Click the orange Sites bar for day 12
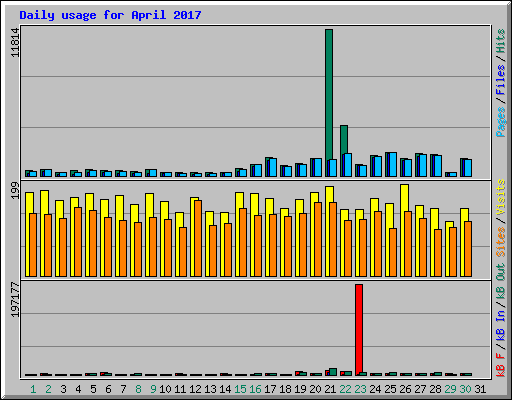Viewport: 512px width, 400px height. pyautogui.click(x=198, y=238)
